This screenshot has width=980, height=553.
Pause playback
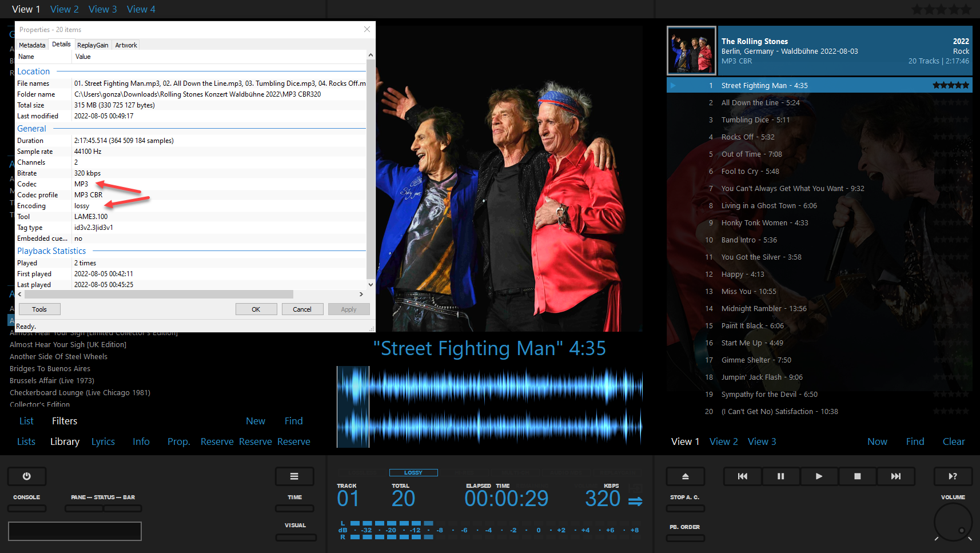point(781,476)
